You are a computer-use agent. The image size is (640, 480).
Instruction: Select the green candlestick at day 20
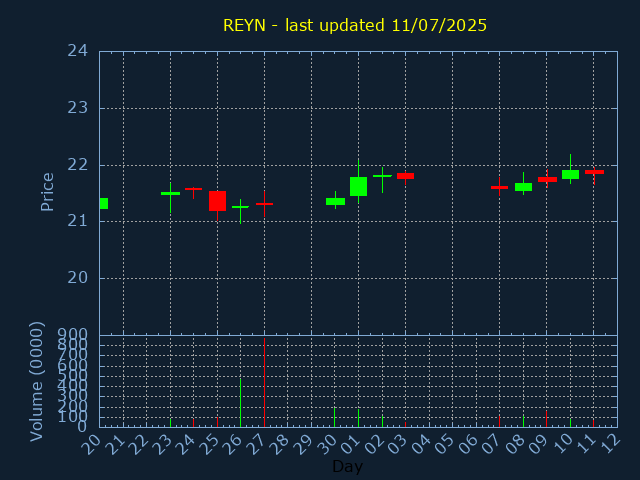tap(104, 203)
